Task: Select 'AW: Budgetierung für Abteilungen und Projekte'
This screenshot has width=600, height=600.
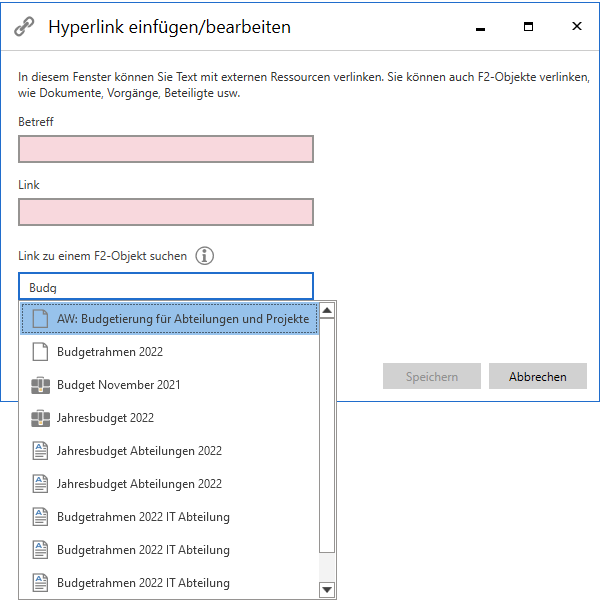Action: point(182,319)
